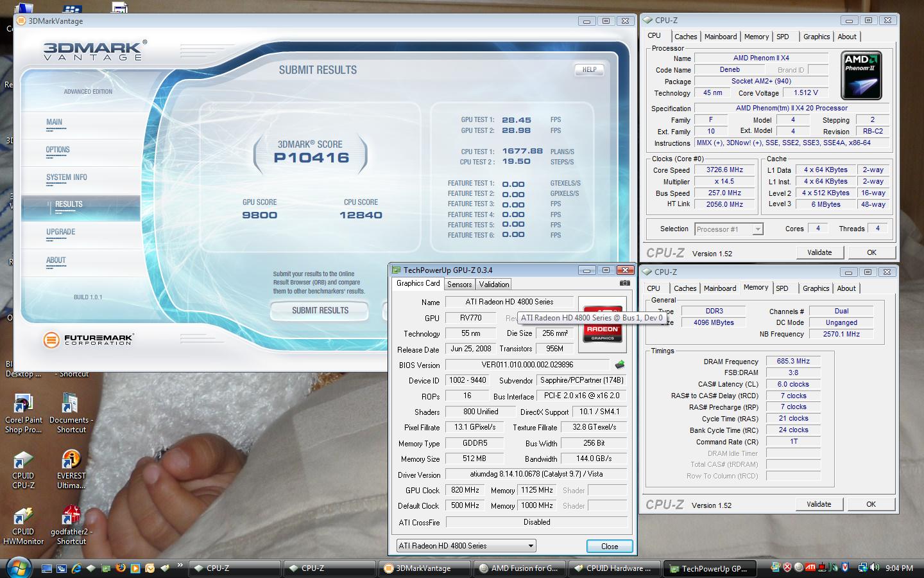Click the Windows Start orb

coord(19,567)
